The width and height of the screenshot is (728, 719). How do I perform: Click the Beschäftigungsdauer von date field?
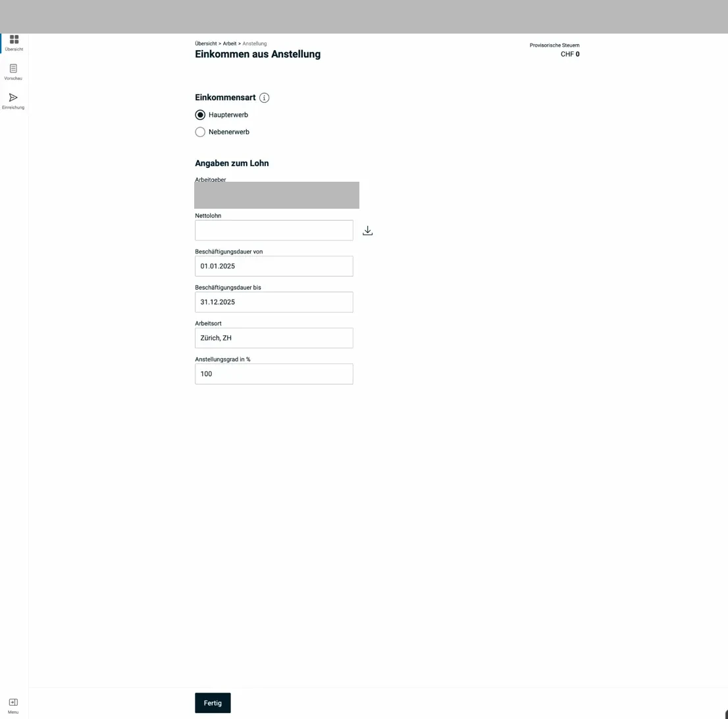pyautogui.click(x=274, y=266)
